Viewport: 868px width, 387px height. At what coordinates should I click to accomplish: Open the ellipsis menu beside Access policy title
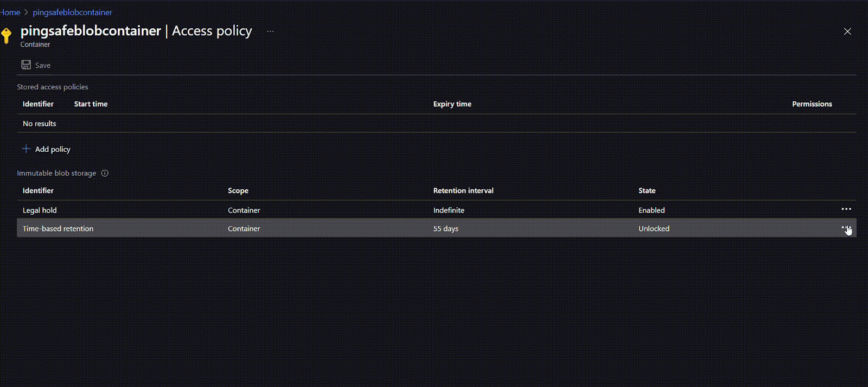tap(270, 31)
